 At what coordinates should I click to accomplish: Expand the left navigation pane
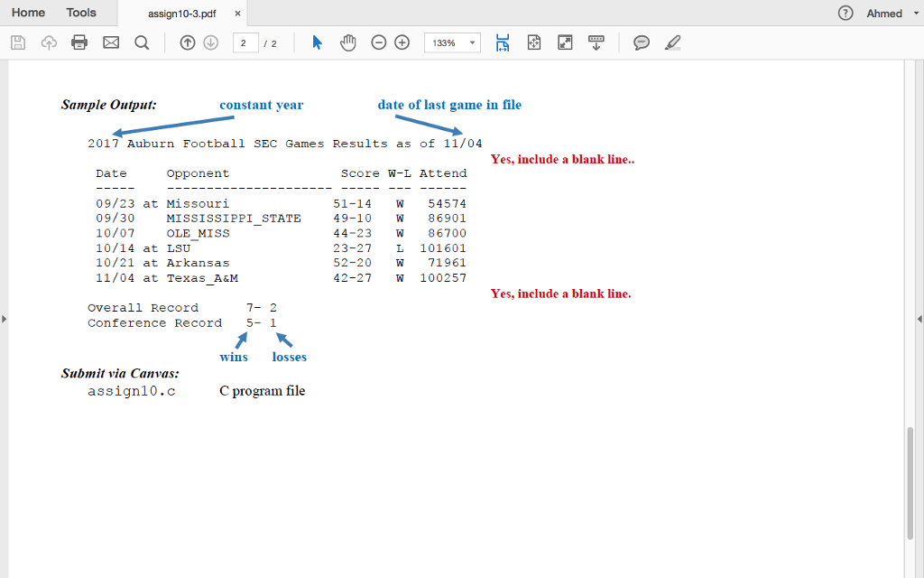point(5,318)
